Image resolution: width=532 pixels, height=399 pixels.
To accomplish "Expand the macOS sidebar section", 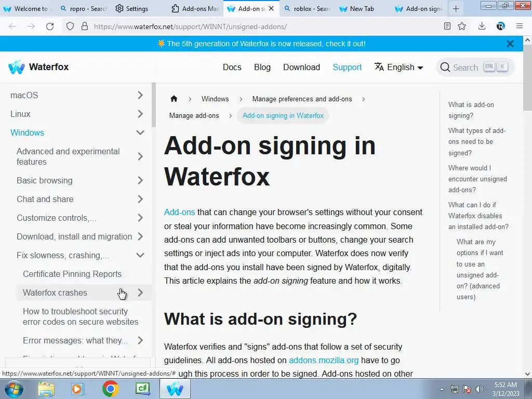I will 140,96.
